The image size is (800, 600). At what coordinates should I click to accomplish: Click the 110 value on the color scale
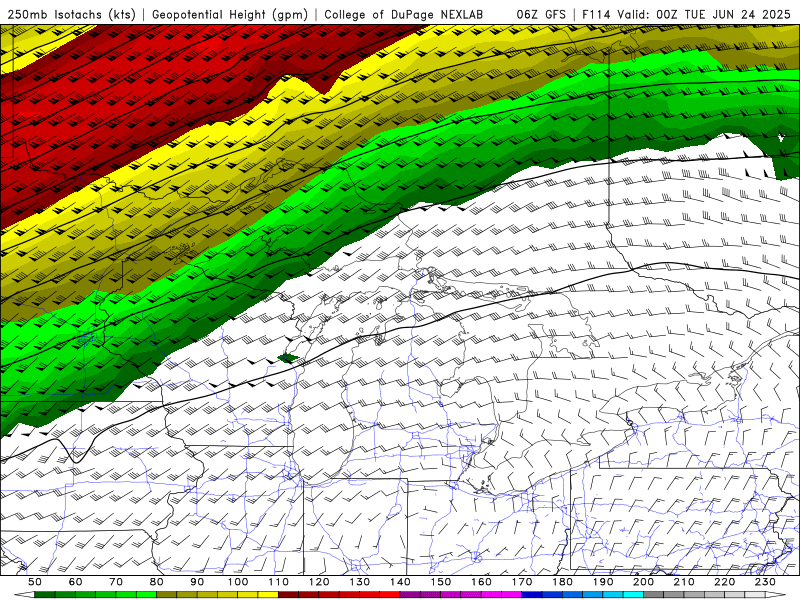pos(279,582)
